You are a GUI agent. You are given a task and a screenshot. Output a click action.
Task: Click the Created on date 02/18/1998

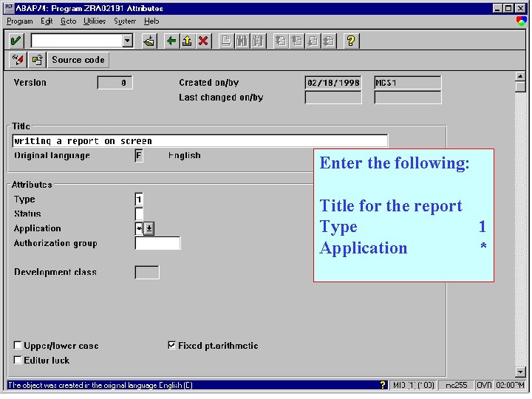333,83
